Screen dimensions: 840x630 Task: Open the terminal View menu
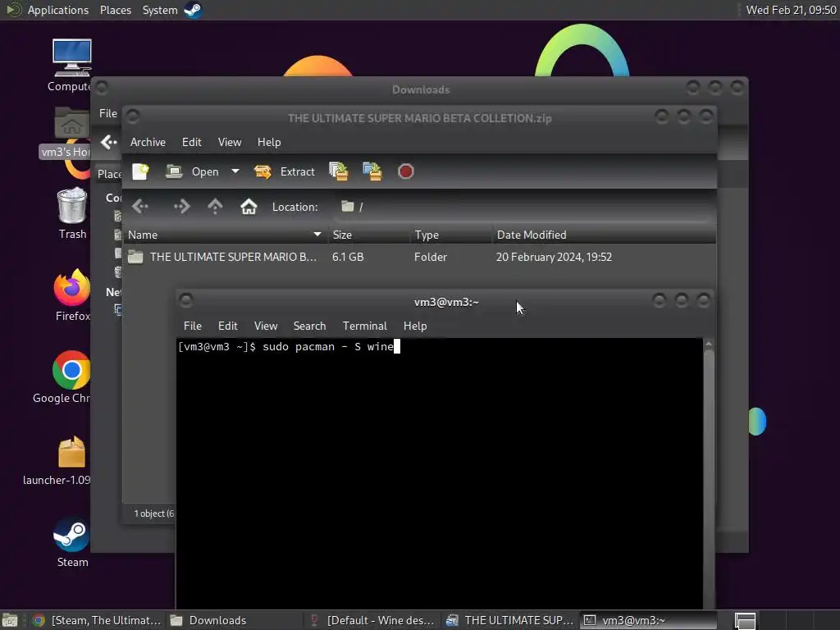pos(266,326)
